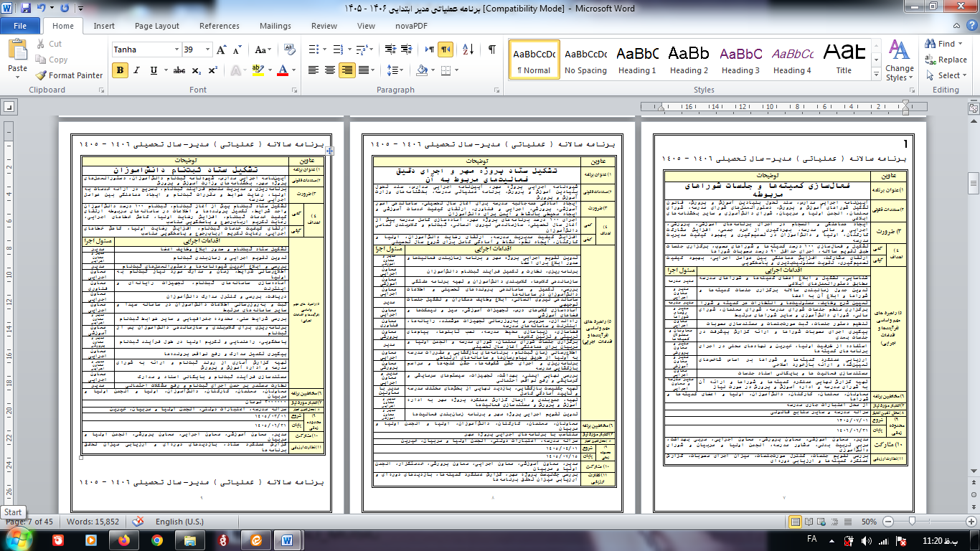The image size is (980, 551).
Task: Click the Grow Font icon
Action: (222, 50)
